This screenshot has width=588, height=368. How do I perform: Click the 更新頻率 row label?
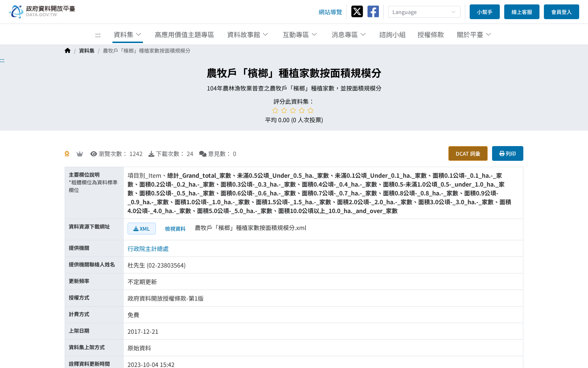click(79, 281)
